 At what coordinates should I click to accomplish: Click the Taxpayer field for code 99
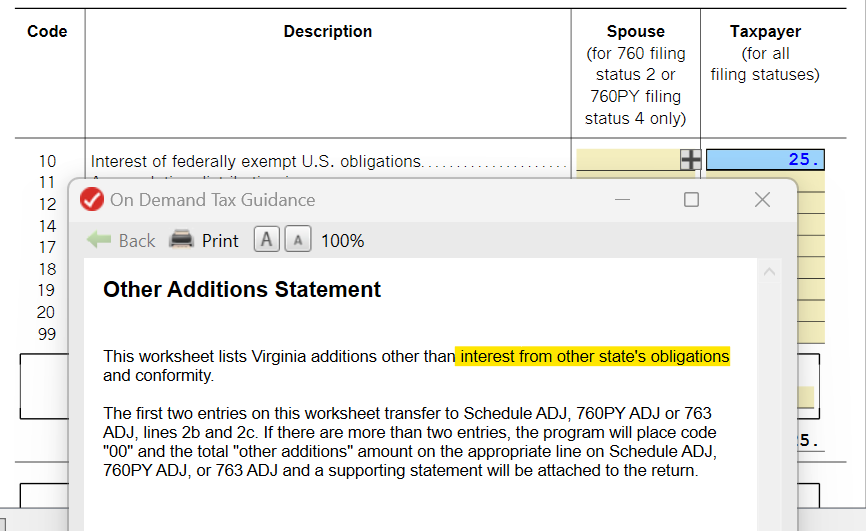811,333
